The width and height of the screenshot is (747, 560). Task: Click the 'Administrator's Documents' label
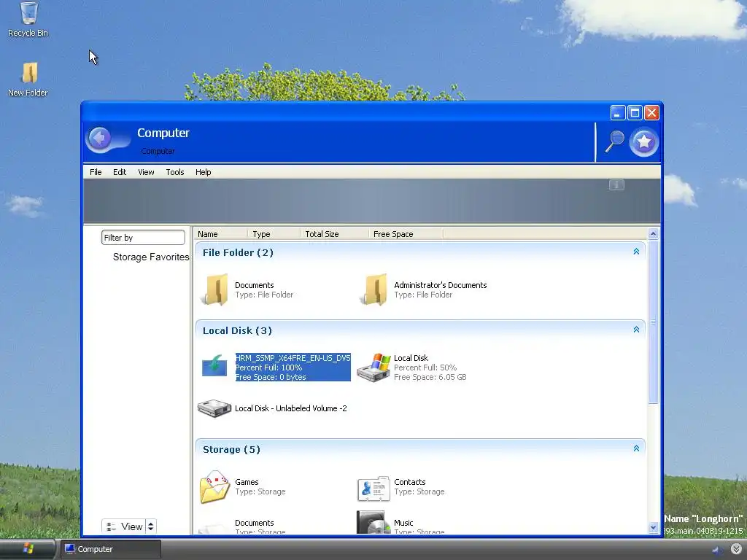(x=440, y=285)
